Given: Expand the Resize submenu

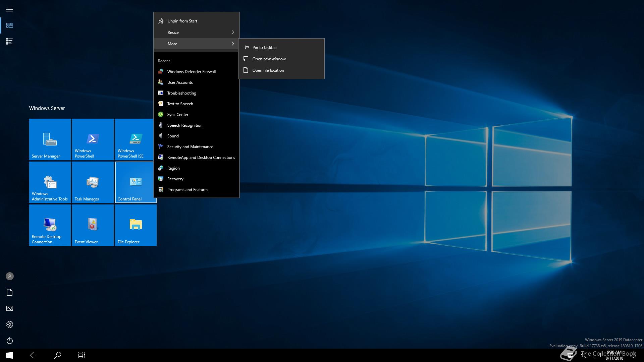Looking at the screenshot, I should [197, 32].
